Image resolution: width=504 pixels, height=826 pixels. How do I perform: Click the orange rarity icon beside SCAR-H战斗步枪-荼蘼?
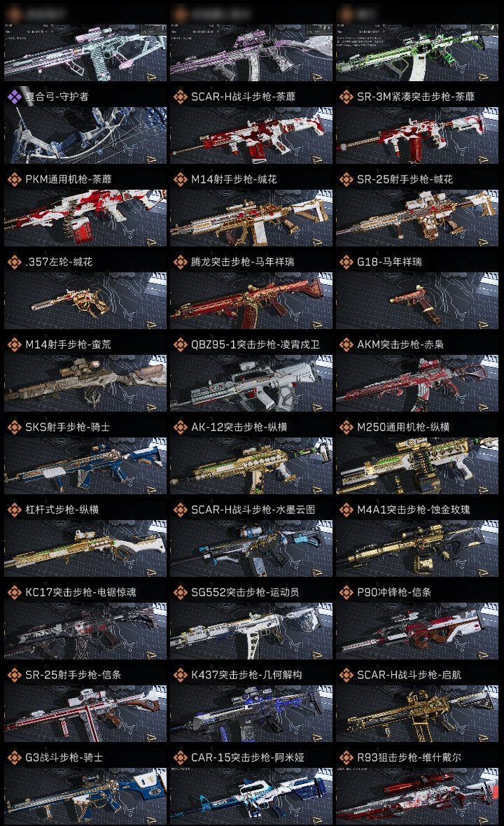tap(181, 97)
